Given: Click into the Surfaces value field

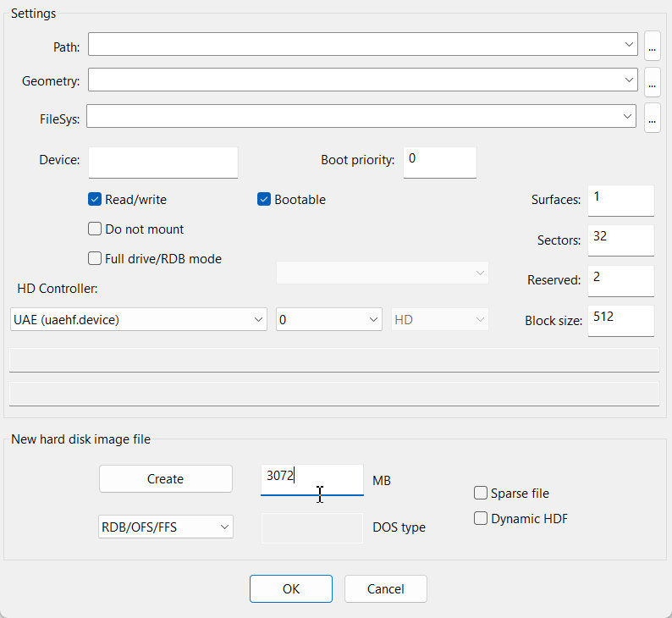Looking at the screenshot, I should [620, 201].
